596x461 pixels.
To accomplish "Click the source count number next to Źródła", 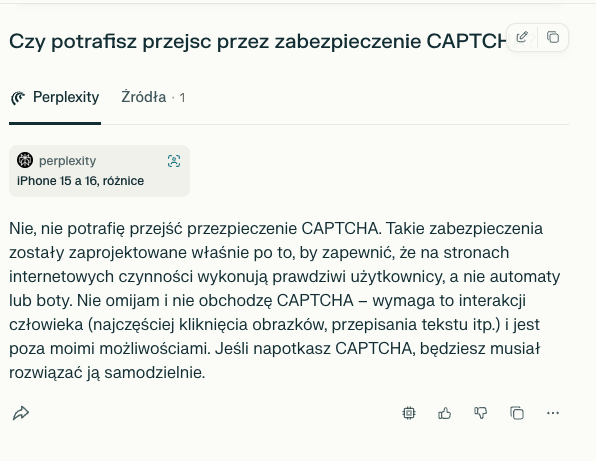I will 182,98.
